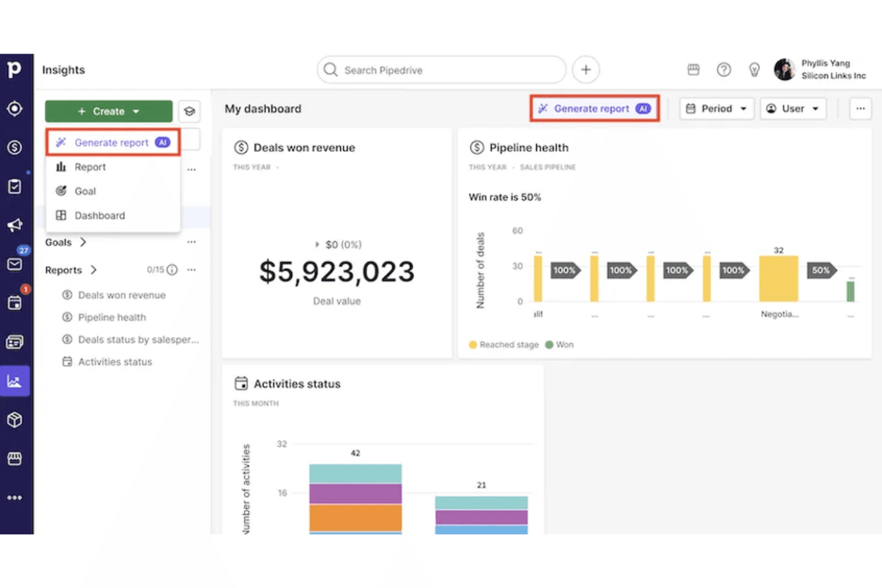
Task: Expand the Reports section chevron
Action: (94, 270)
